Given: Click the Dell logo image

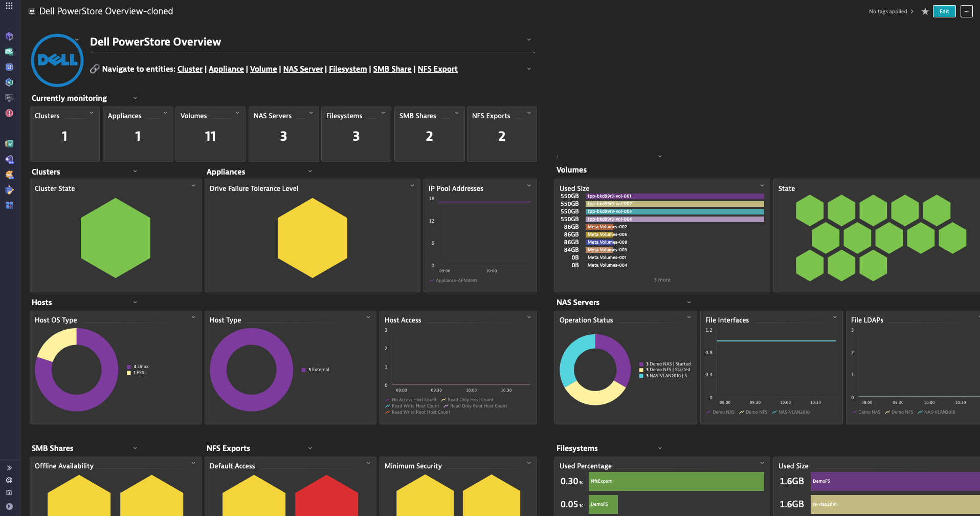Looking at the screenshot, I should click(x=57, y=60).
